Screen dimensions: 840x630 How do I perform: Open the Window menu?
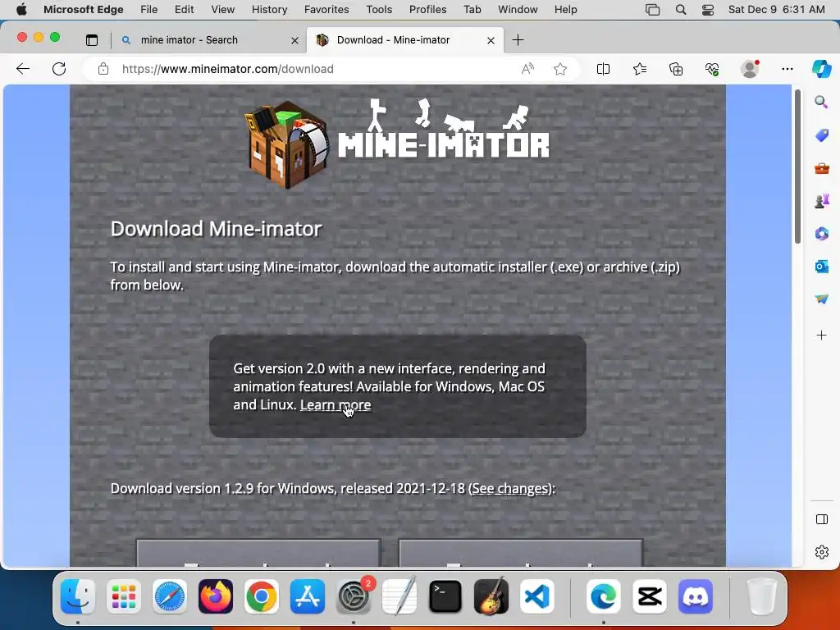point(518,9)
